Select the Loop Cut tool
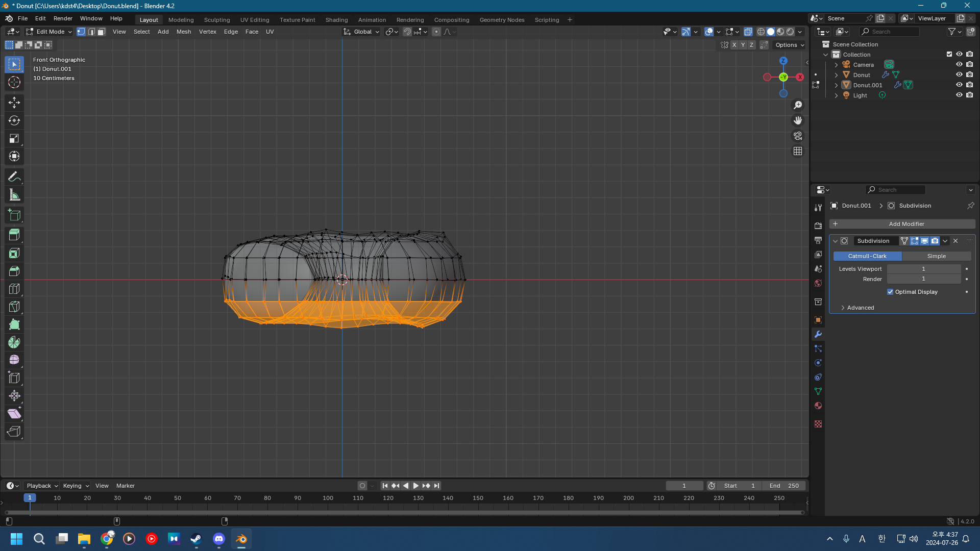Image resolution: width=980 pixels, height=551 pixels. click(14, 289)
